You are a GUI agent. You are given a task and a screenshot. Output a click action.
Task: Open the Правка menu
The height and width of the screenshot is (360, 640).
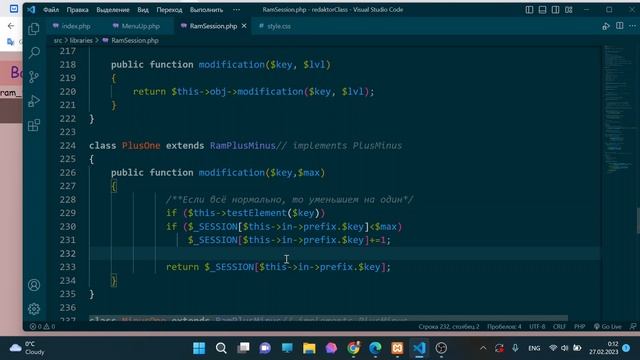(77, 9)
